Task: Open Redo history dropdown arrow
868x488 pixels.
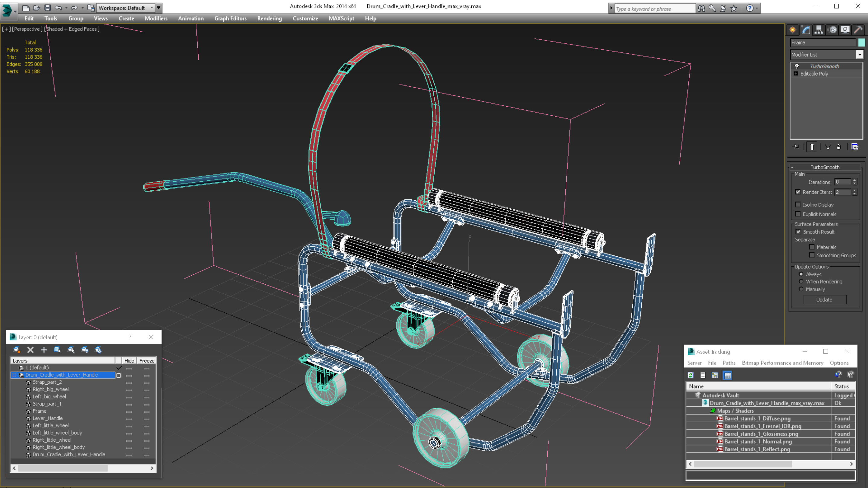Action: click(83, 8)
